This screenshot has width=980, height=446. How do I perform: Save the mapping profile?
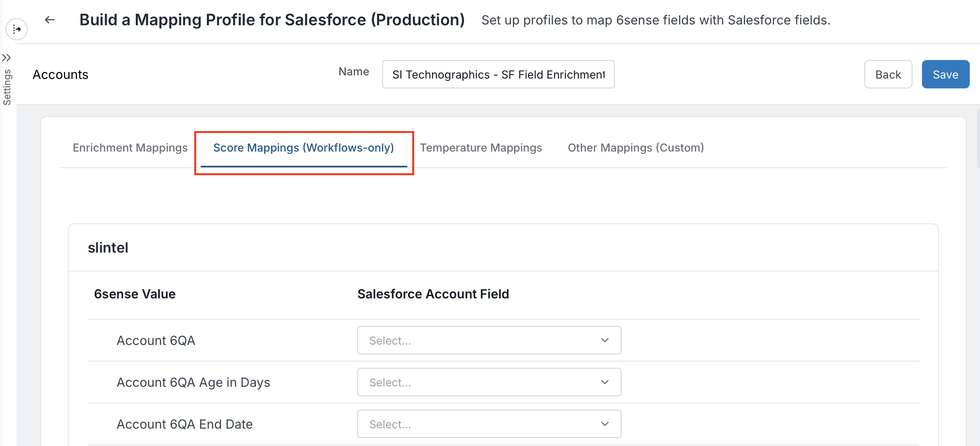pos(945,74)
